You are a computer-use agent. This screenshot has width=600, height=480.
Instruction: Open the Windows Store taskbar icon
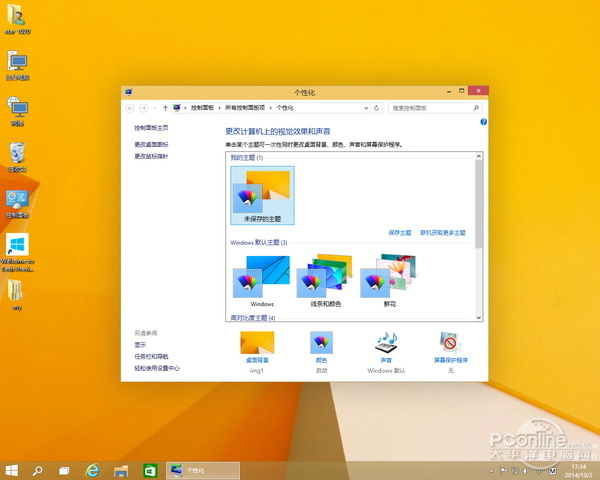pyautogui.click(x=149, y=469)
